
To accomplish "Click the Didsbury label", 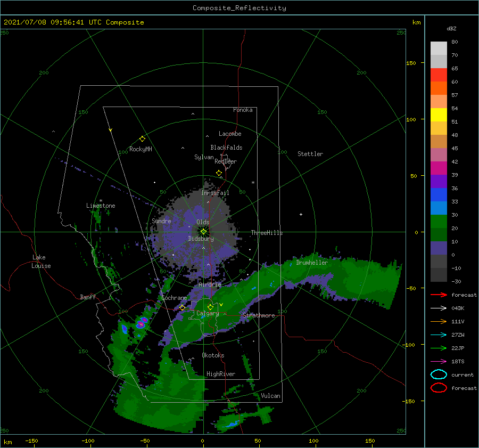I will click(201, 239).
